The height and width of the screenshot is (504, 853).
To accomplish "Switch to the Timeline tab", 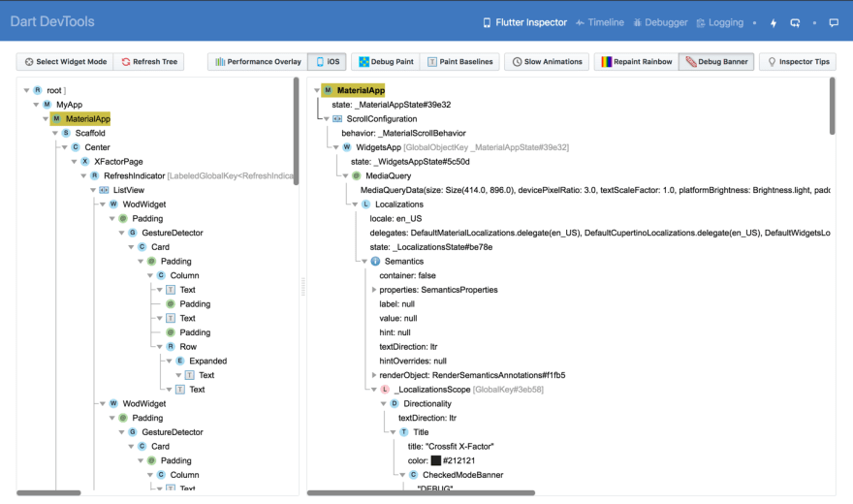I will pos(600,22).
